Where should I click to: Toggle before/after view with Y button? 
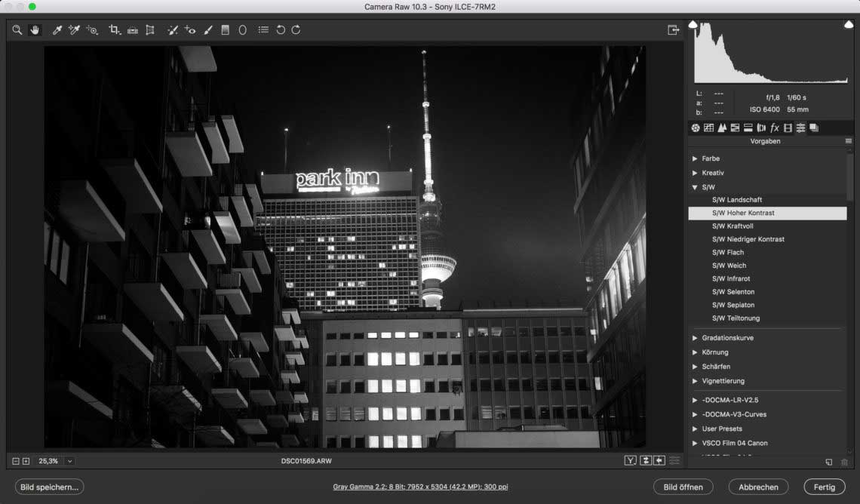coord(630,461)
